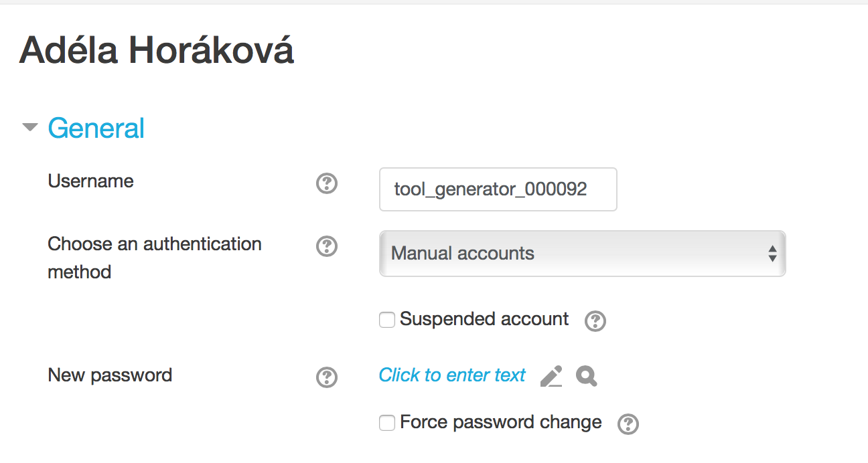Show help for Suspended account

pyautogui.click(x=595, y=321)
